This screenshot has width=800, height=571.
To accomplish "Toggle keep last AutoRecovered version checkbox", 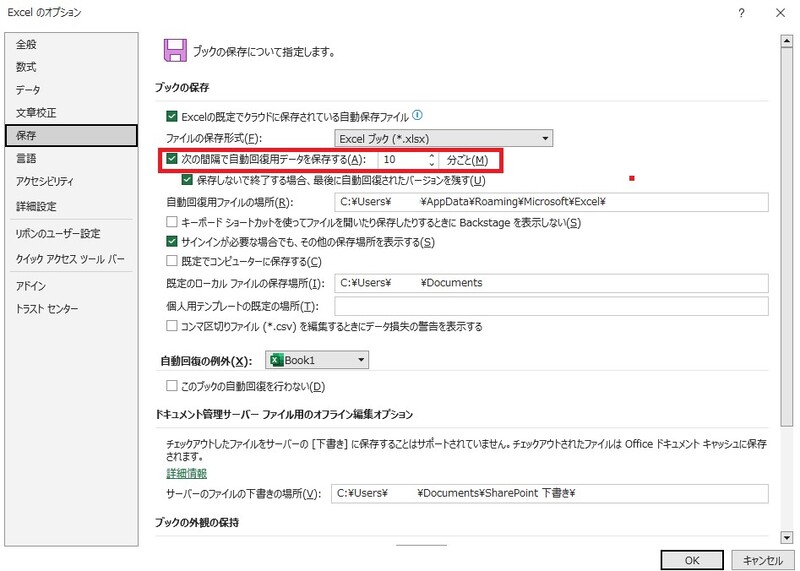I will tap(187, 180).
